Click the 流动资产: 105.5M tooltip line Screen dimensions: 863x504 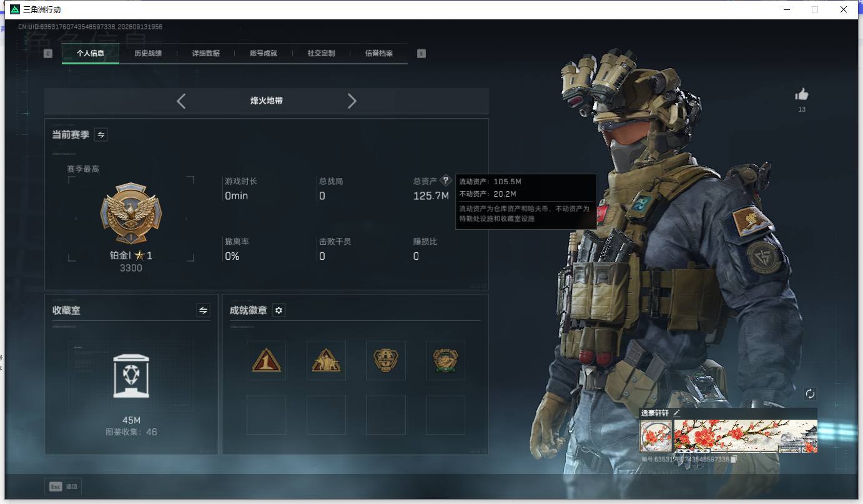[x=490, y=182]
